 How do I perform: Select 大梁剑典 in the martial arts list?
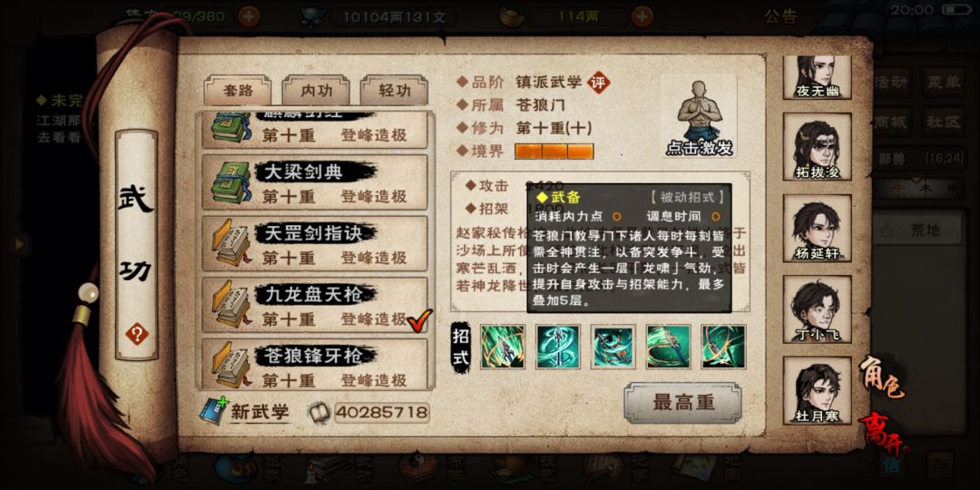pos(315,181)
